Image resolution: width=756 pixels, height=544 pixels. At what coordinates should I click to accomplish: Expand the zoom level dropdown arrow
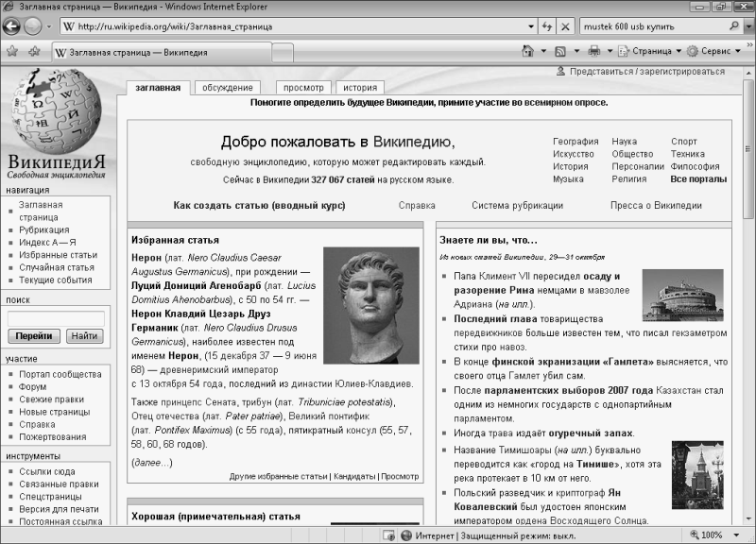point(736,535)
